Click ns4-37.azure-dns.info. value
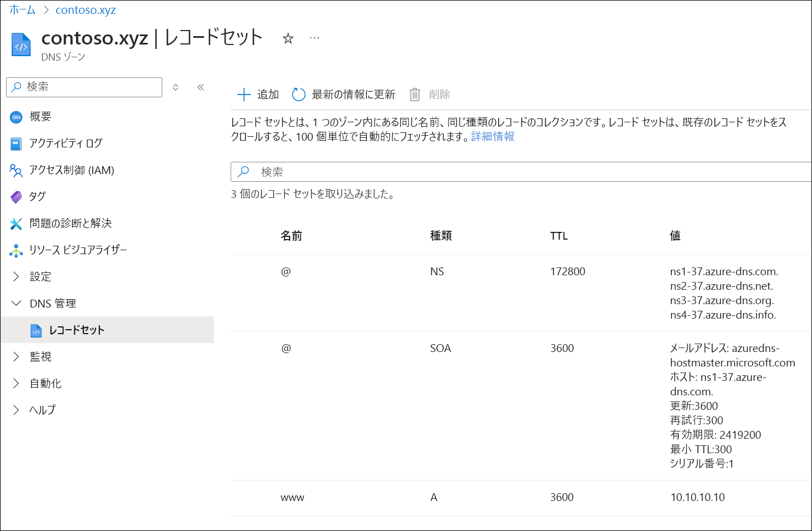Screen dimensions: 812x531 723,315
